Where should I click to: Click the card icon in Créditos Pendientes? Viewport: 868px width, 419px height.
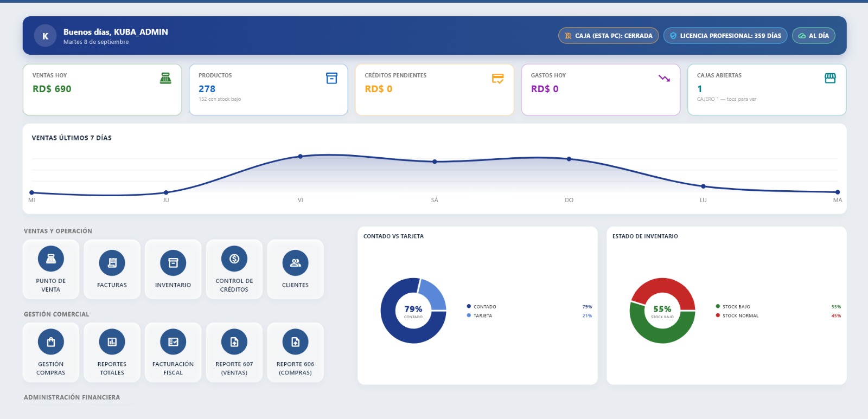click(498, 79)
